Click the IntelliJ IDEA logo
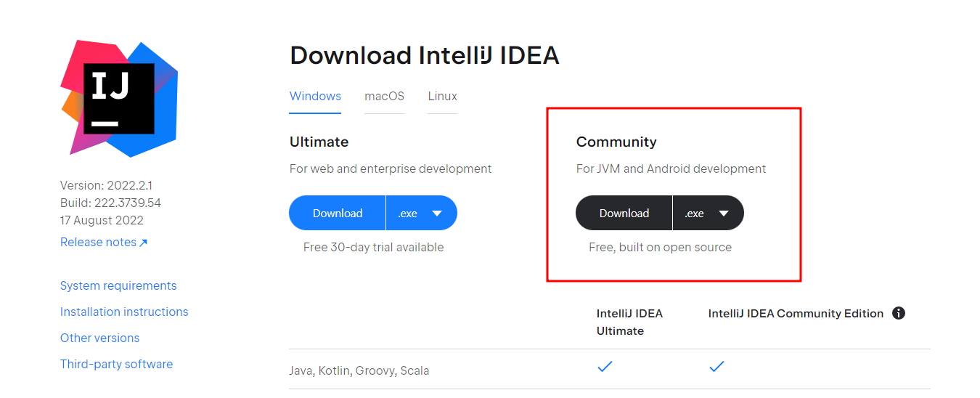Screen dimensions: 980x398 pos(119,99)
